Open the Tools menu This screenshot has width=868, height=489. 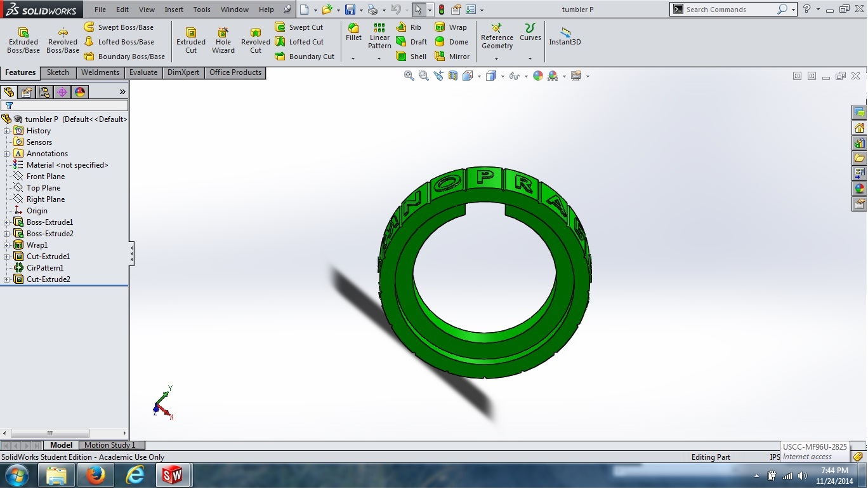pos(202,10)
